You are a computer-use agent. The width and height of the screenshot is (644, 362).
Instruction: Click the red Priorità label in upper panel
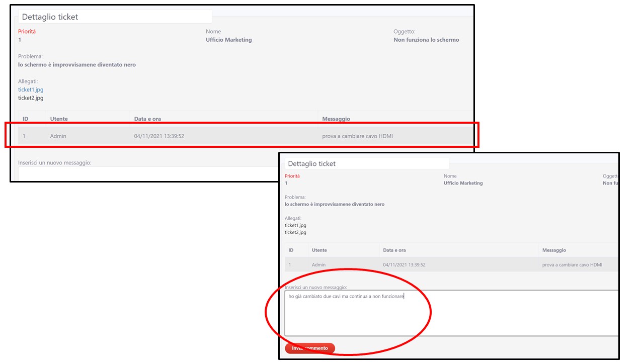click(27, 31)
